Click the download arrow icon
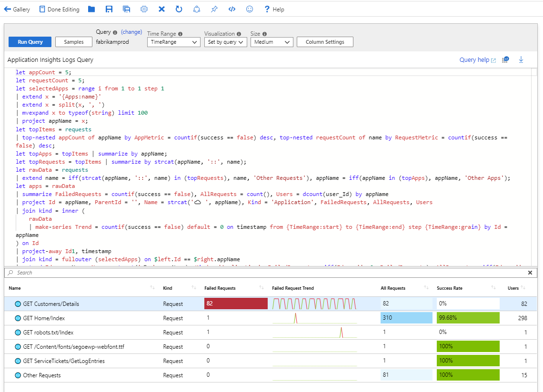543x392 pixels. point(521,59)
